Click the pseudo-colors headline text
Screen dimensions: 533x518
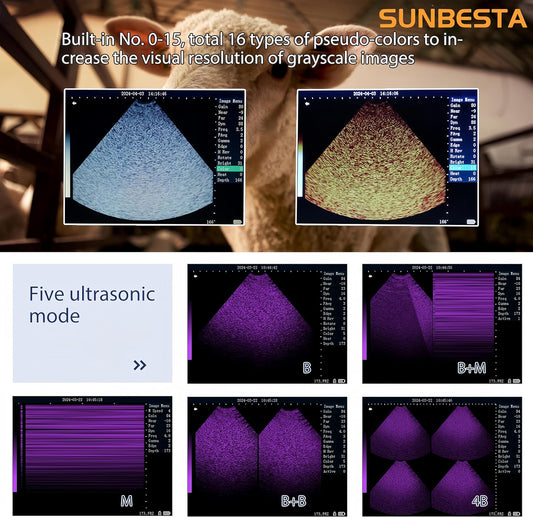pos(262,49)
